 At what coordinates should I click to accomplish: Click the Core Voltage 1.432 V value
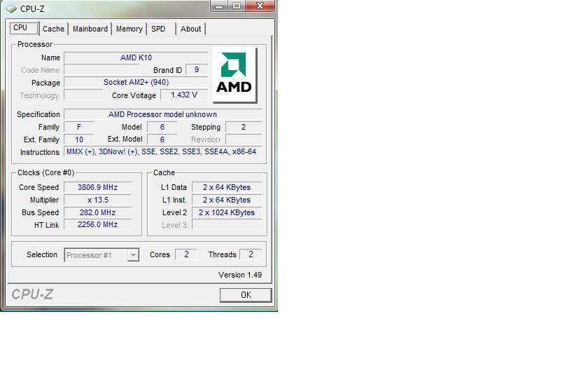[x=183, y=95]
